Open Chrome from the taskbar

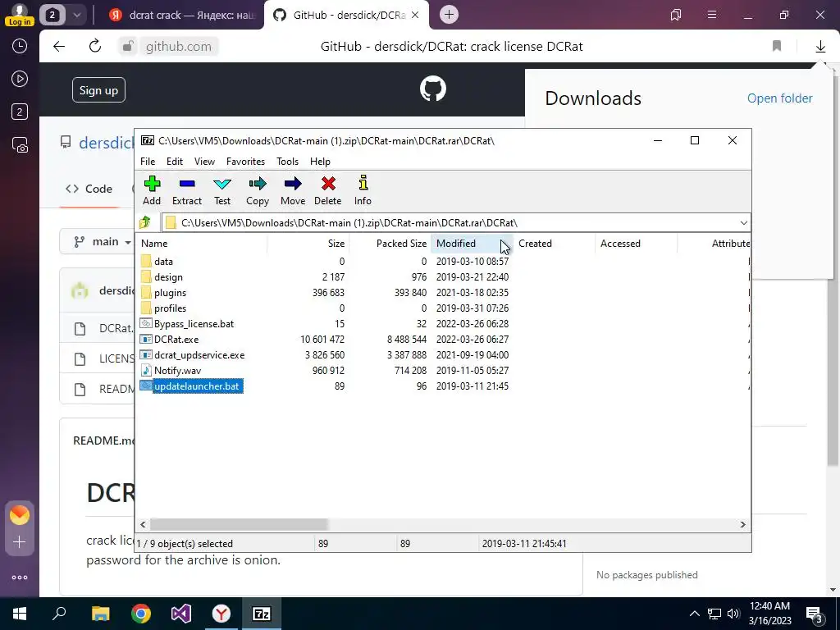(141, 614)
